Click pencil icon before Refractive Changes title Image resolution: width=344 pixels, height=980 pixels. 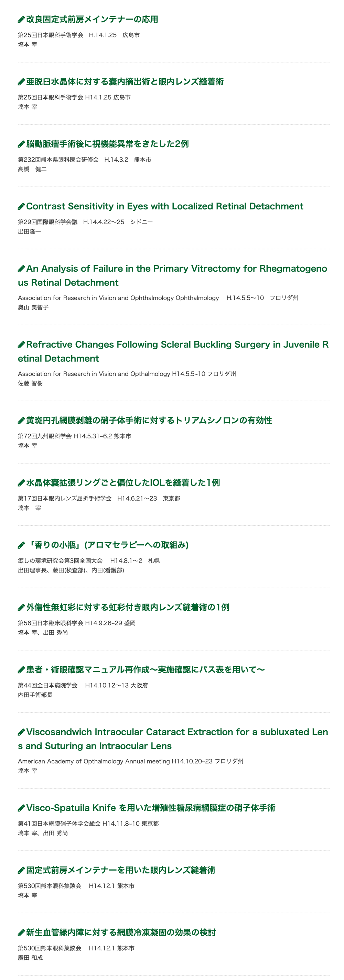(21, 345)
